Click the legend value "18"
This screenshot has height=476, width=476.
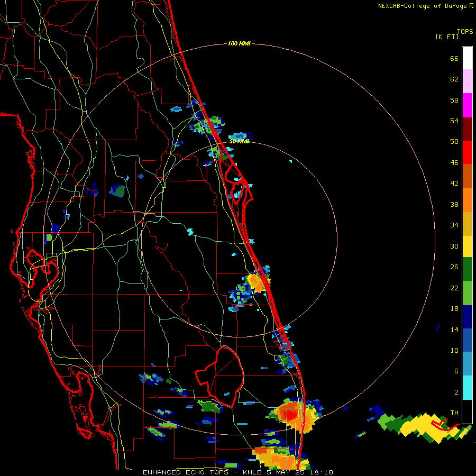coord(454,309)
